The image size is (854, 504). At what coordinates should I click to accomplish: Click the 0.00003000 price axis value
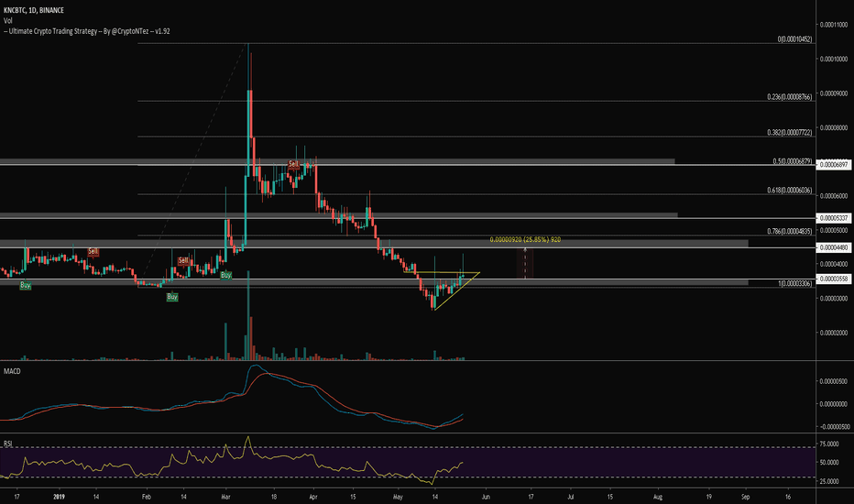[x=834, y=299]
